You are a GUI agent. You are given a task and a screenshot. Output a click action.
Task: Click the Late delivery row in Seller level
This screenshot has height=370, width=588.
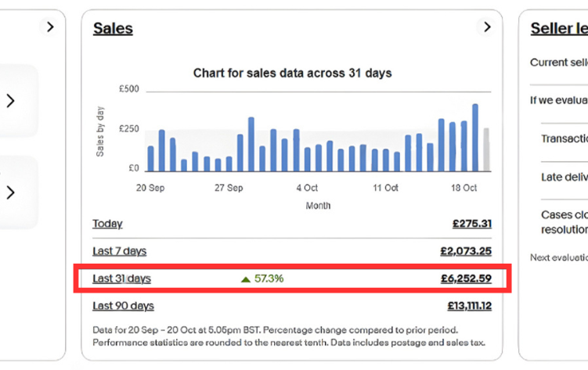[564, 178]
